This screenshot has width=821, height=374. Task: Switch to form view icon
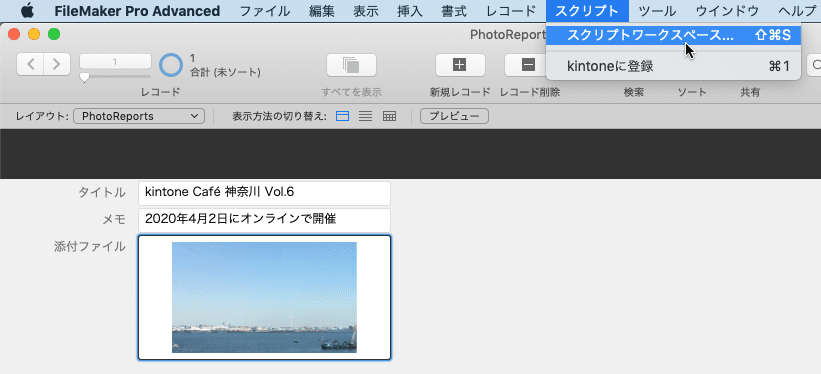(x=342, y=116)
